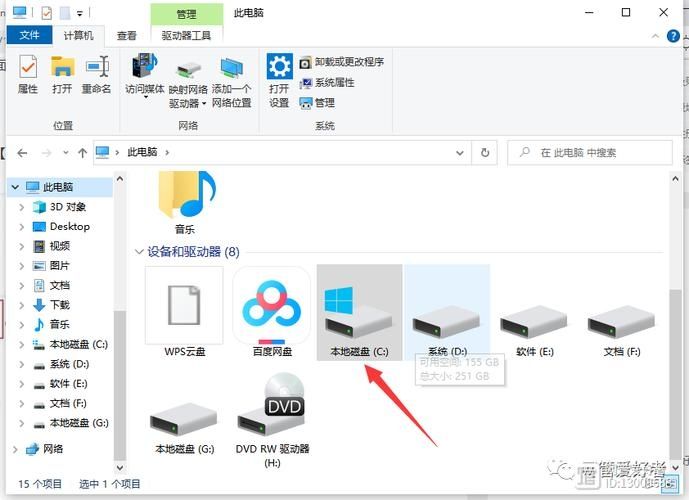Open Settings (打开设置) gear icon
This screenshot has height=500, width=689.
point(279,81)
